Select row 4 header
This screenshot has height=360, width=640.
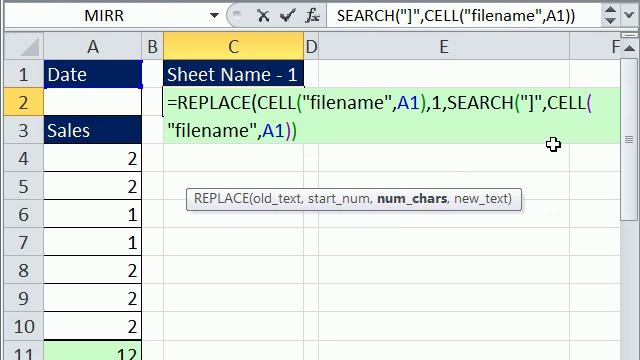click(x=24, y=158)
